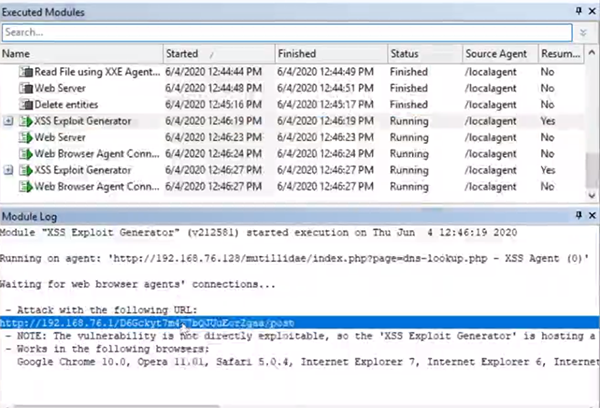Select the Web Server row started 12:44:48
Image resolution: width=600 pixels, height=408 pixels.
click(292, 88)
